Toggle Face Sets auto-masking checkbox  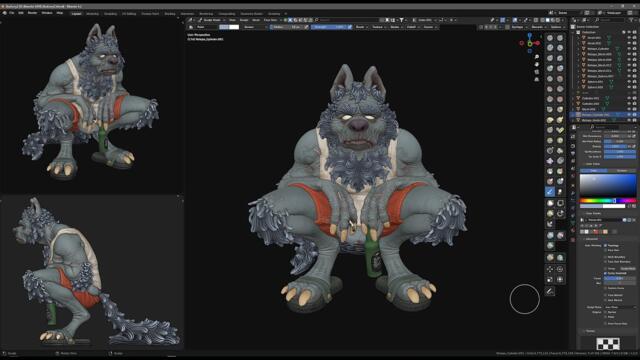[x=605, y=250]
